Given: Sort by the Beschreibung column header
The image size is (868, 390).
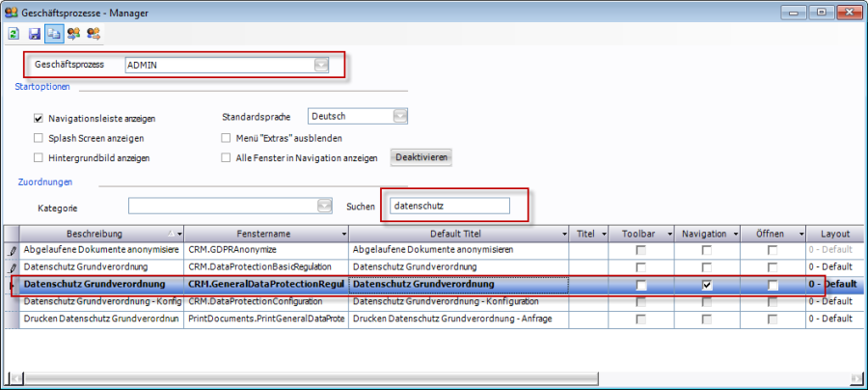Looking at the screenshot, I should (x=93, y=234).
